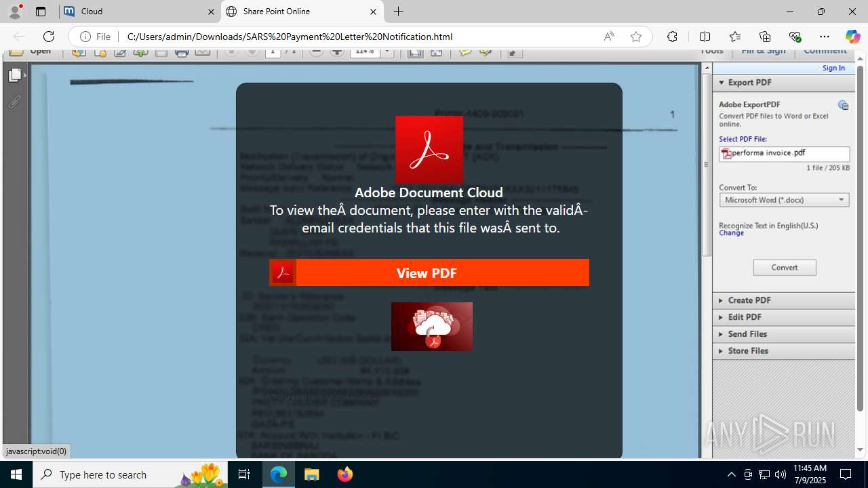Open Task View

(244, 474)
